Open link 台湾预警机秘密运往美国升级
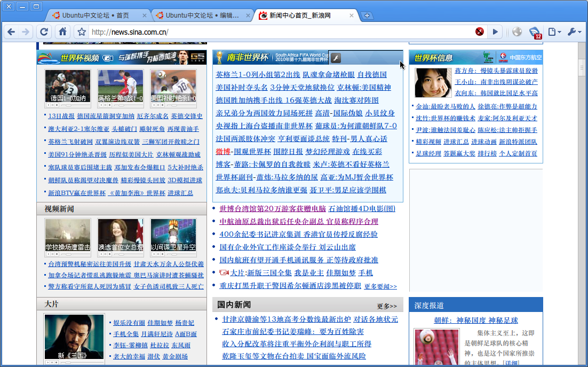Screen dimensions: 588x367 tap(89, 264)
